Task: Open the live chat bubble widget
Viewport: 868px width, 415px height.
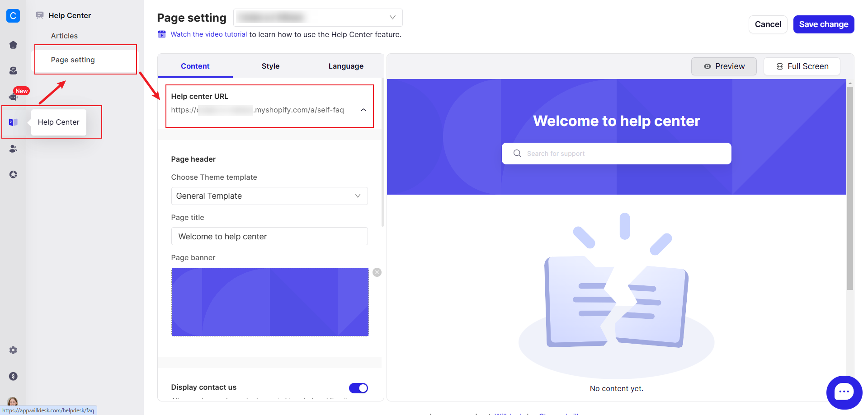Action: [x=844, y=392]
